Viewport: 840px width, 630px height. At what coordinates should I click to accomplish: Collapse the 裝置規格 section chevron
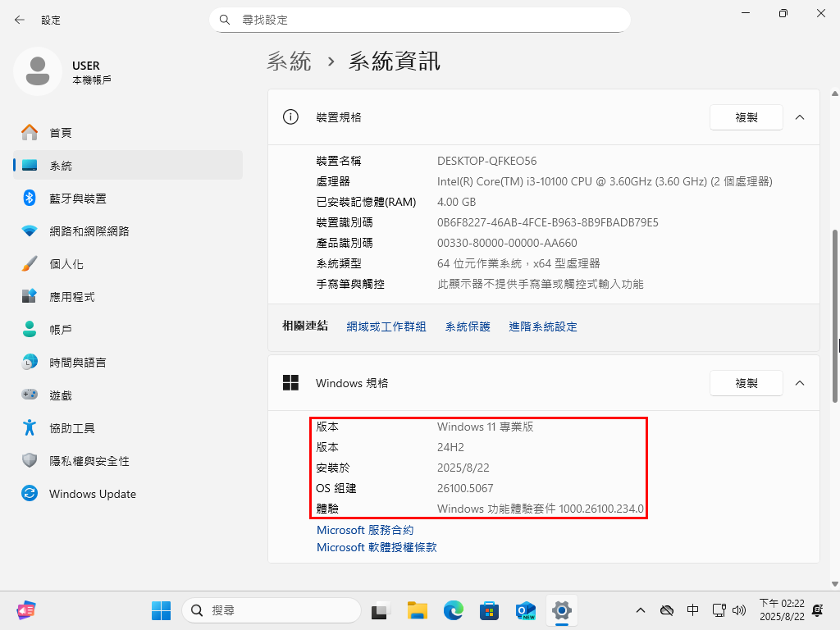click(800, 117)
